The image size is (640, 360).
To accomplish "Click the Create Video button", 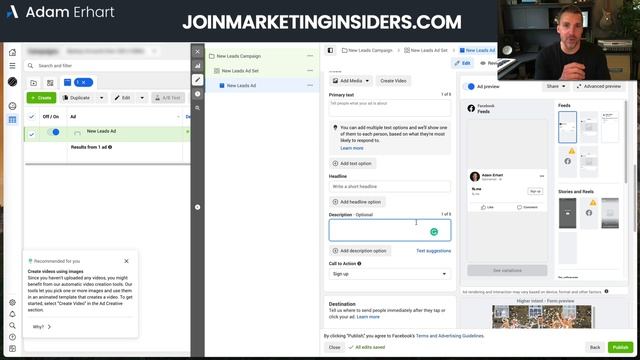I will 393,81.
